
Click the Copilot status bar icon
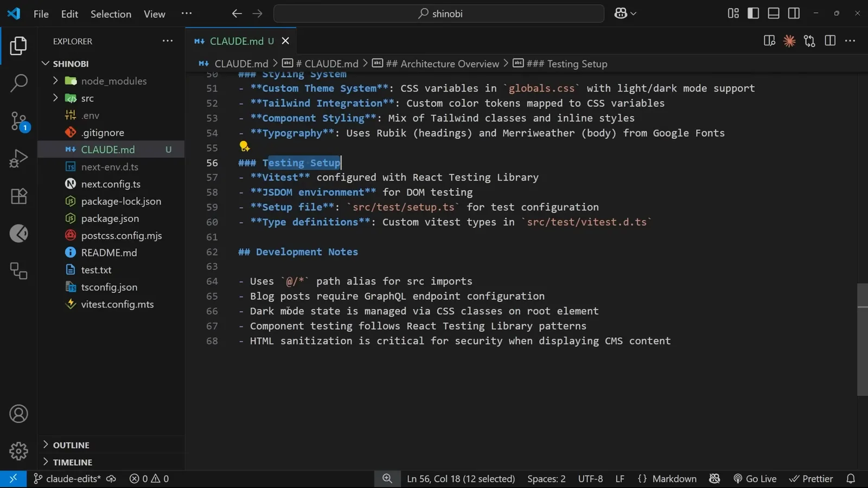[714, 479]
